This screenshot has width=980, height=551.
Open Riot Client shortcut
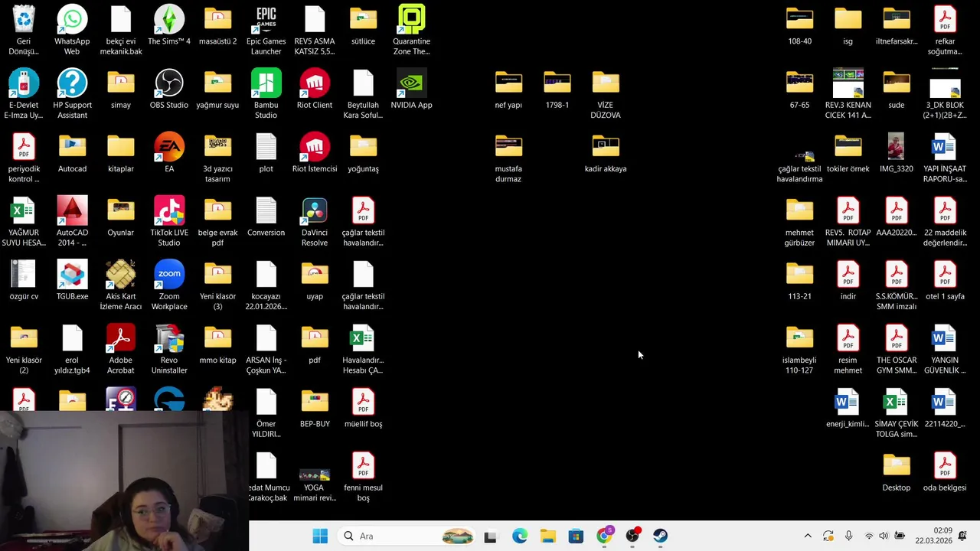tap(315, 83)
